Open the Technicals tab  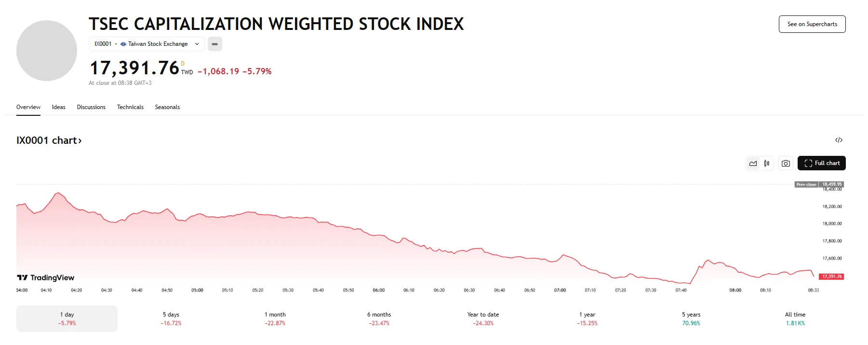click(x=130, y=107)
